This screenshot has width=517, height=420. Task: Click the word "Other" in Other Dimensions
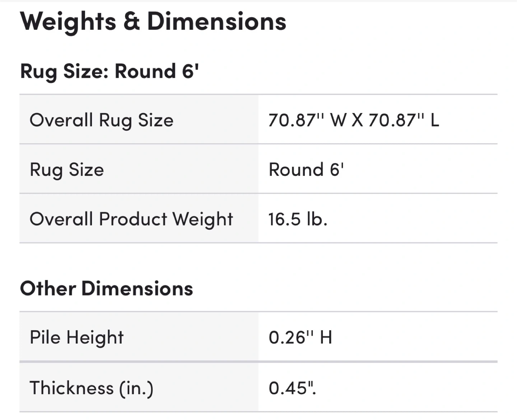pos(48,289)
